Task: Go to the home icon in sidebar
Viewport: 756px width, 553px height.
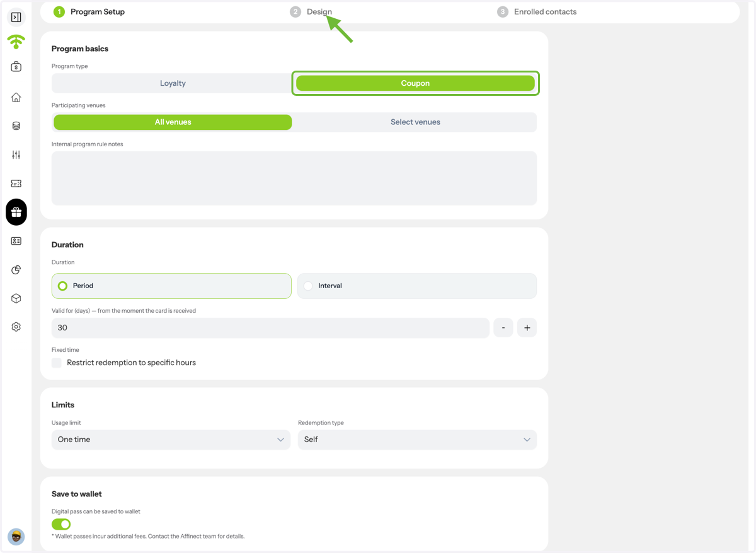Action: coord(16,97)
